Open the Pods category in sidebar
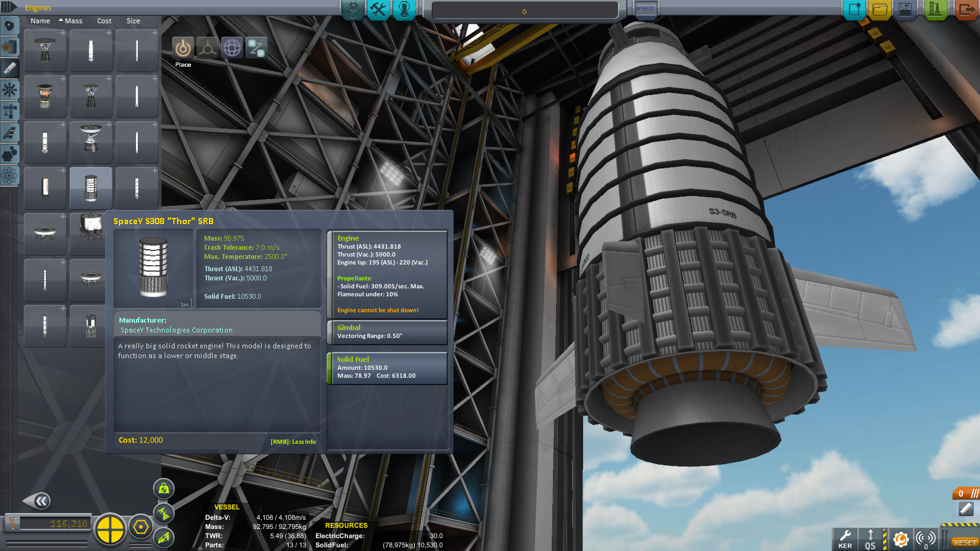 (x=10, y=26)
